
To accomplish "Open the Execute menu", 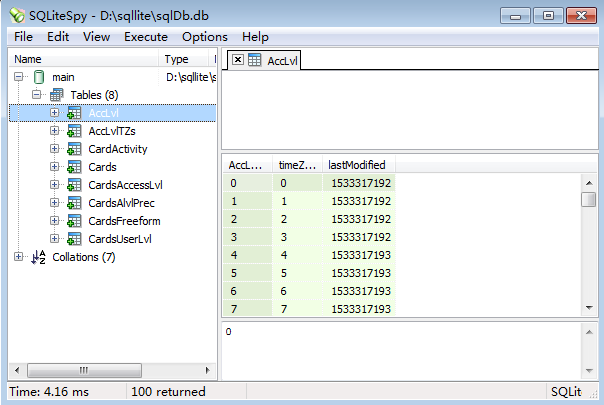I will click(146, 37).
